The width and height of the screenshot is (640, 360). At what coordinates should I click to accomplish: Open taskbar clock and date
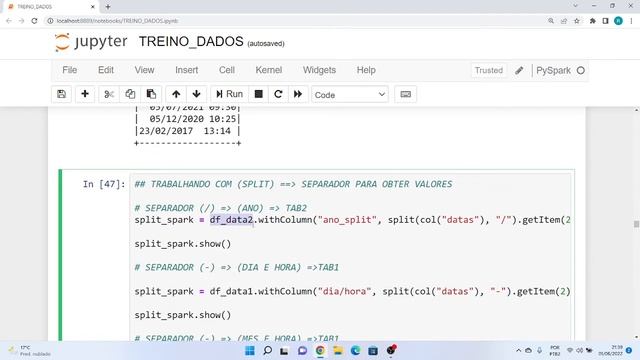(x=611, y=351)
